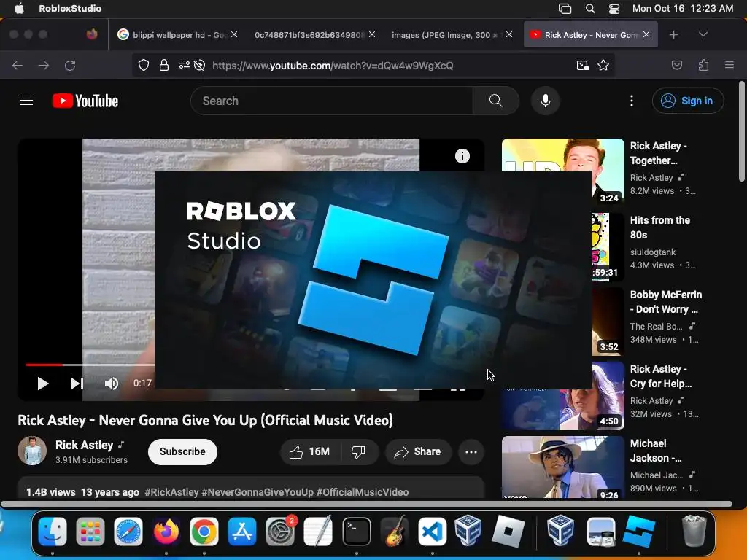
Task: Open more actions ellipsis below the video
Action: [x=471, y=452]
